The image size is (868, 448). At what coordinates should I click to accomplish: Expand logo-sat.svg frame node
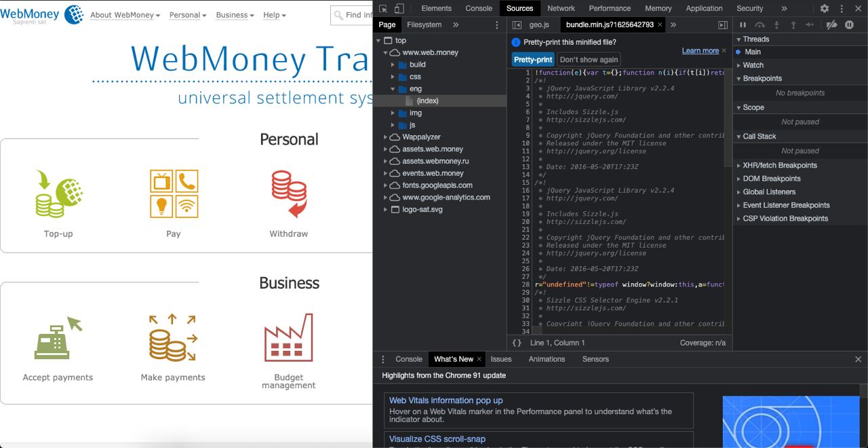[385, 210]
